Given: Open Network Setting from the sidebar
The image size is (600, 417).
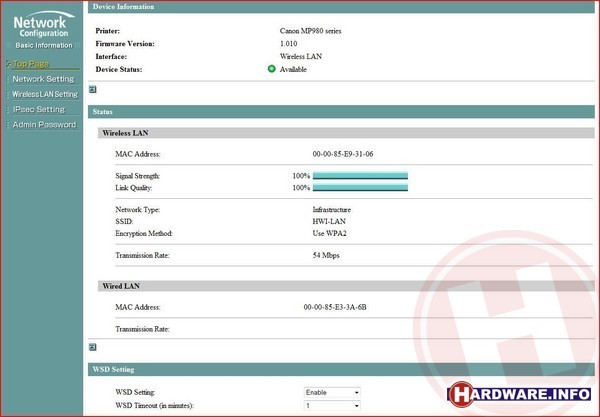Looking at the screenshot, I should point(43,79).
